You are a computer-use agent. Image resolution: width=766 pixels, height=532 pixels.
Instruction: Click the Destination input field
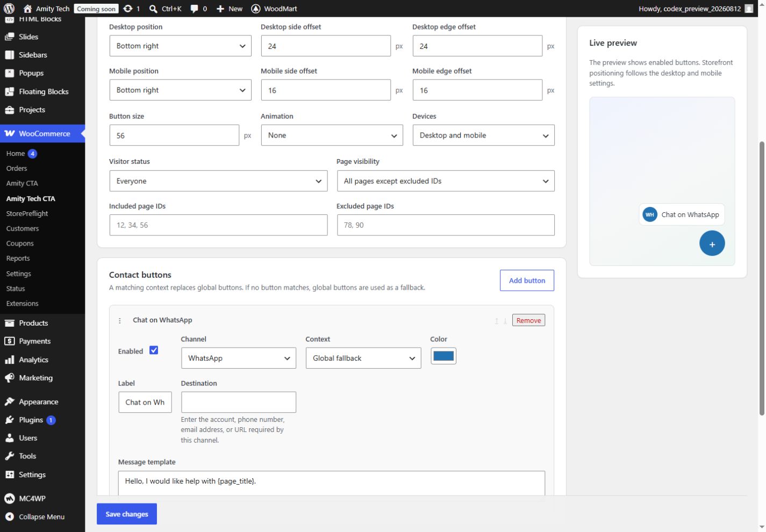pos(238,402)
